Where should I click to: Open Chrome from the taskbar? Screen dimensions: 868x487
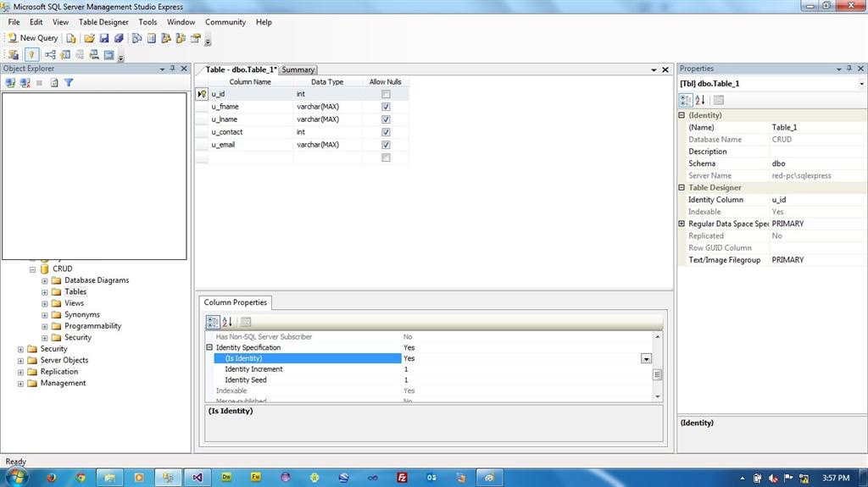81,478
